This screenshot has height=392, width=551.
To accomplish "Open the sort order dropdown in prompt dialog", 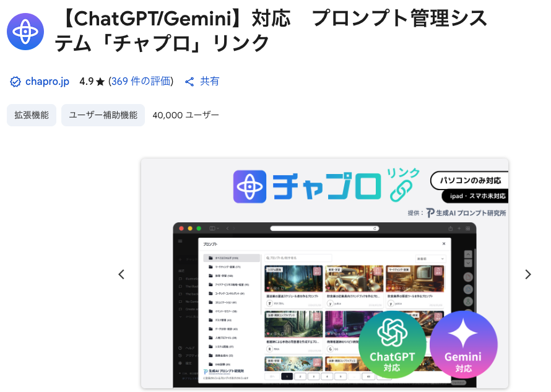I will pyautogui.click(x=430, y=258).
